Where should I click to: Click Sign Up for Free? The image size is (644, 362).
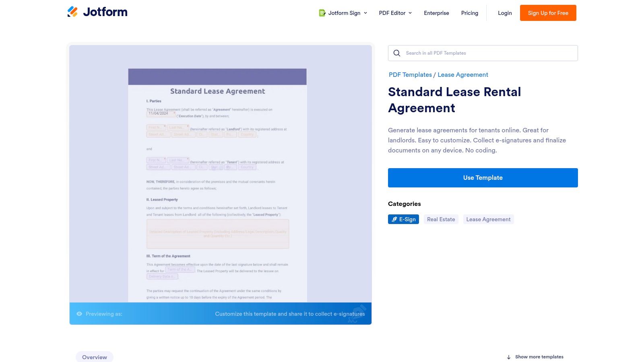[548, 12]
